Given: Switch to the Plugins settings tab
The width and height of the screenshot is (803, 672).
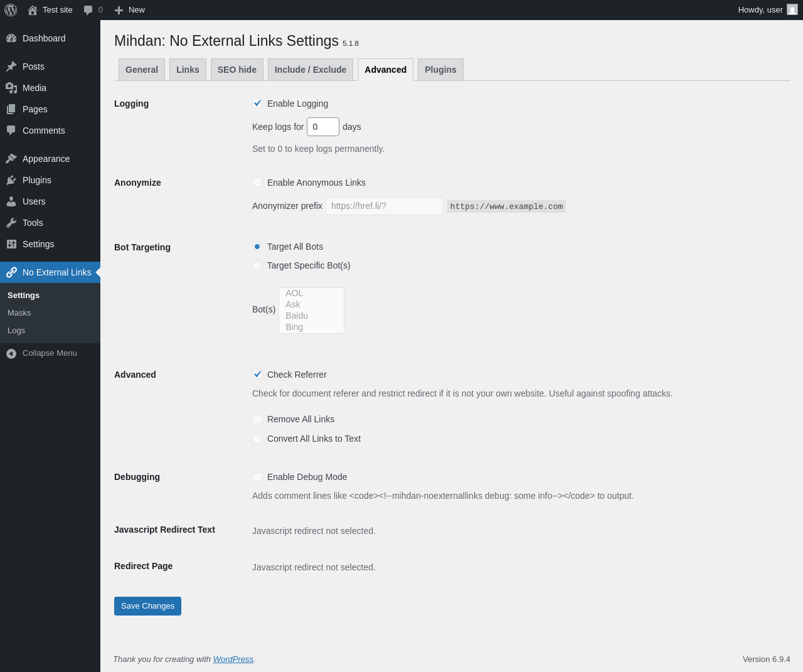Looking at the screenshot, I should point(440,70).
